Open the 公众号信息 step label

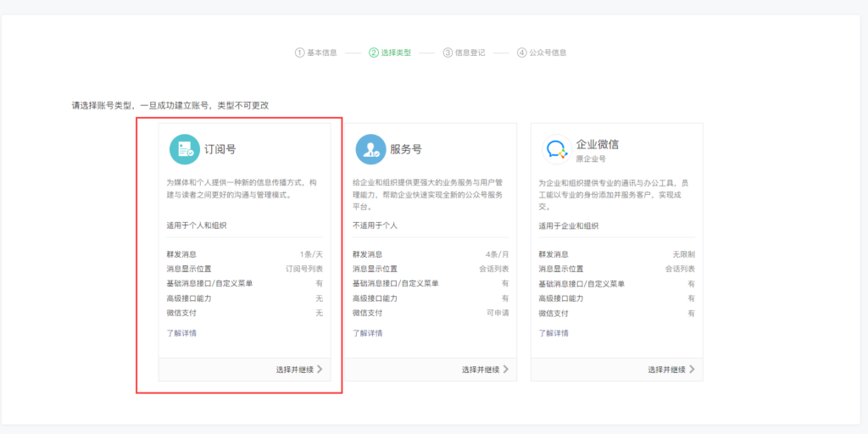[548, 53]
